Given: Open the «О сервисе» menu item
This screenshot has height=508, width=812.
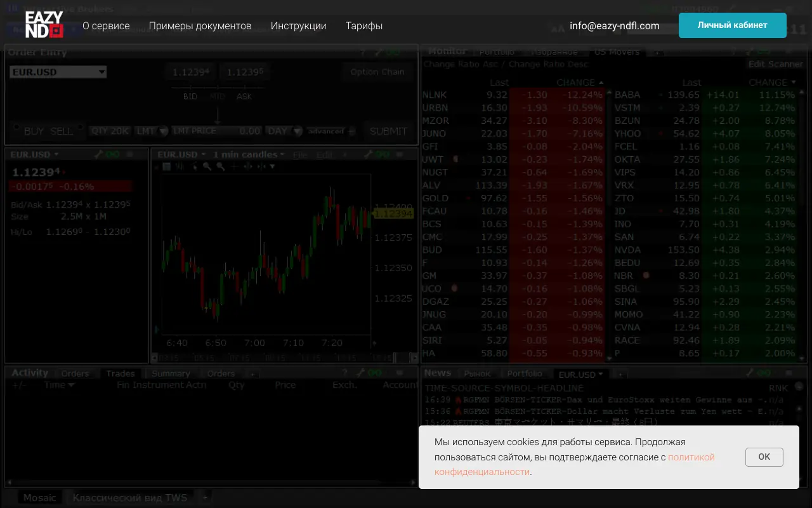Looking at the screenshot, I should (106, 26).
